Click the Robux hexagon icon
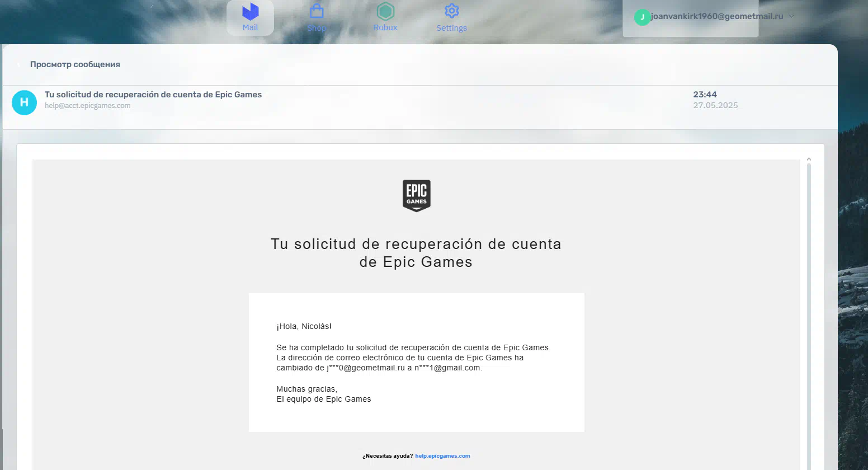Viewport: 868px width, 470px height. [x=385, y=11]
